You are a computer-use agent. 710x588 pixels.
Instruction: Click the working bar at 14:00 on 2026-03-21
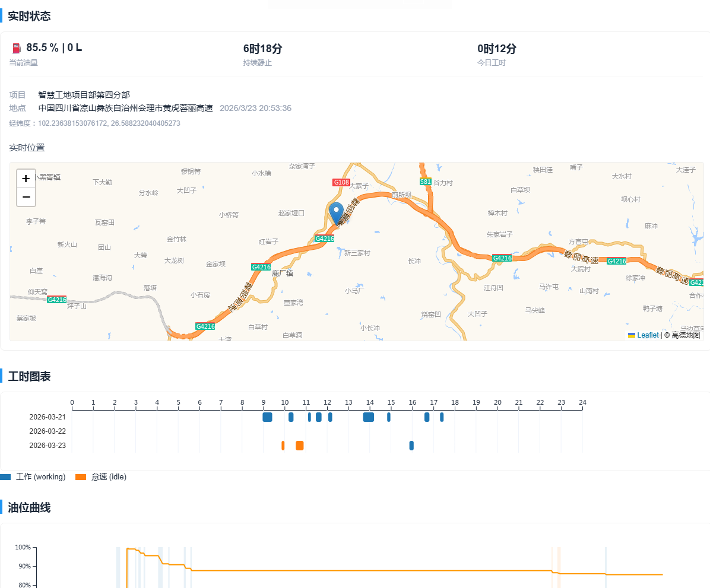click(368, 417)
